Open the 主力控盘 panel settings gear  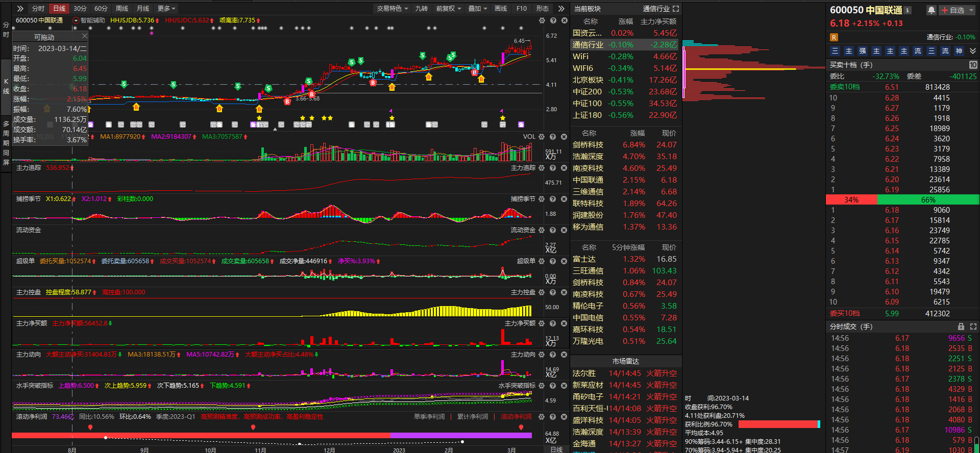pyautogui.click(x=542, y=292)
